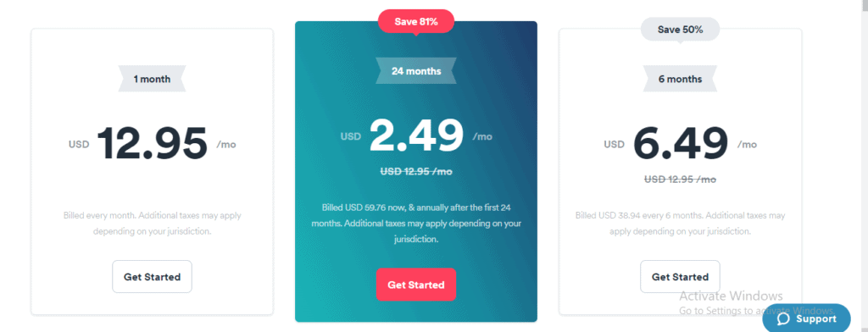Click the red Get Started button for 24 months
868x332 pixels.
pos(416,285)
